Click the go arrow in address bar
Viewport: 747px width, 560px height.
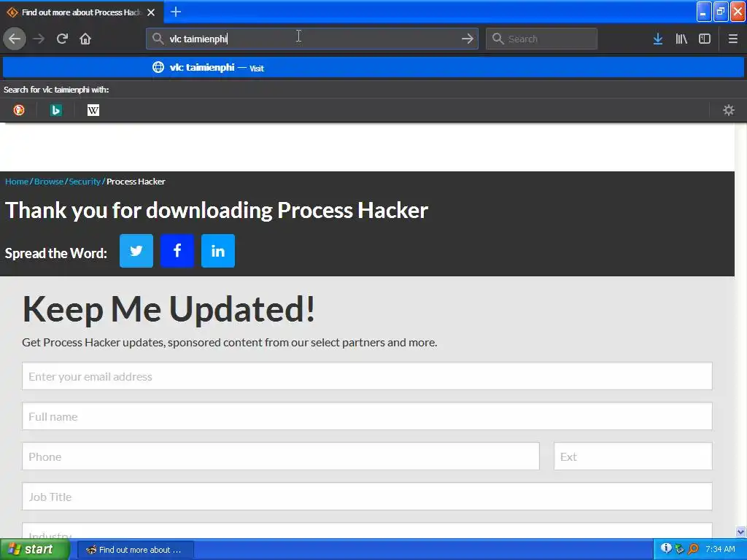[468, 39]
